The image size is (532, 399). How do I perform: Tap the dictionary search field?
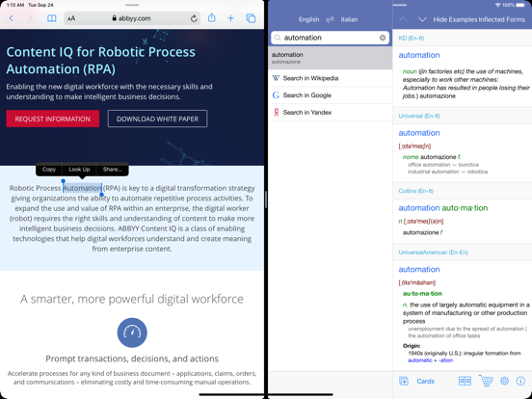[x=331, y=38]
